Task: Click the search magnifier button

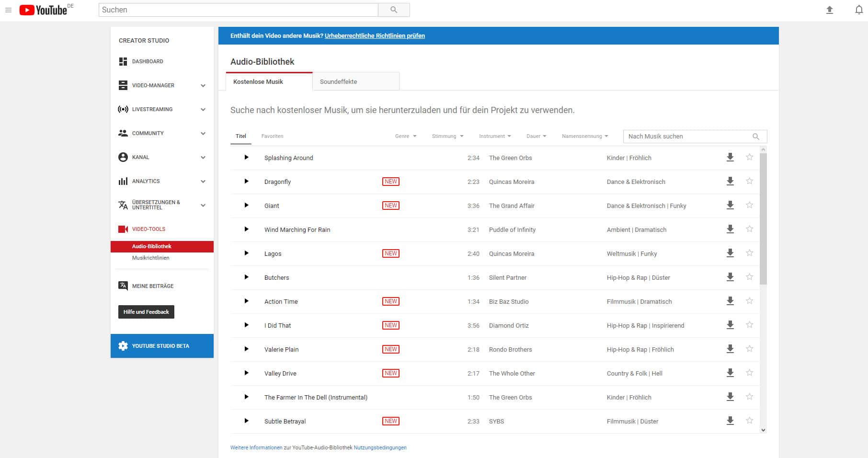Action: [394, 10]
